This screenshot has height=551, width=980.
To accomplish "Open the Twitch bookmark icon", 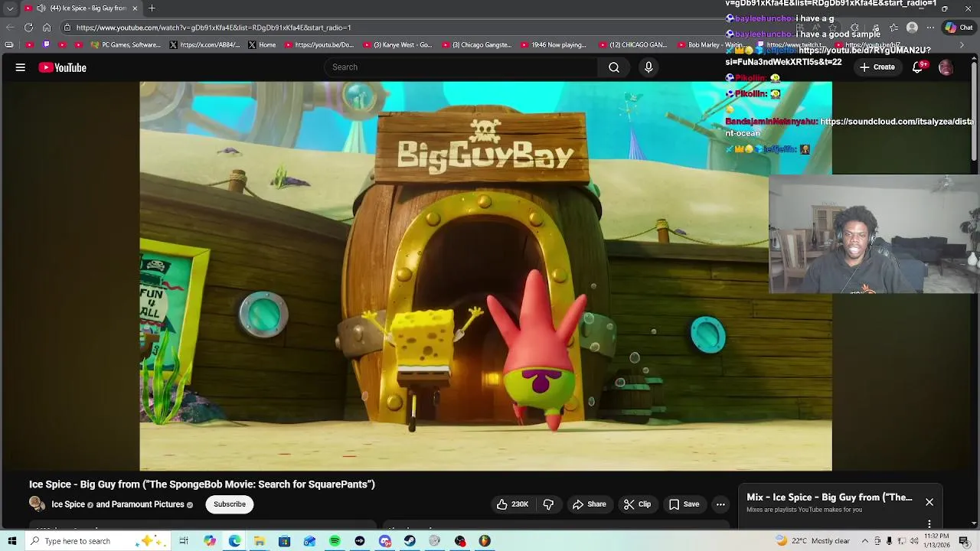I will [x=46, y=45].
